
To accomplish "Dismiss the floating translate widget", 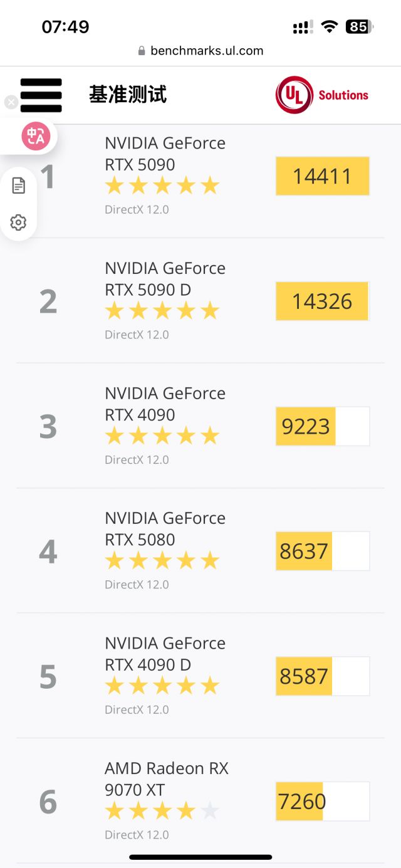I will [x=11, y=103].
